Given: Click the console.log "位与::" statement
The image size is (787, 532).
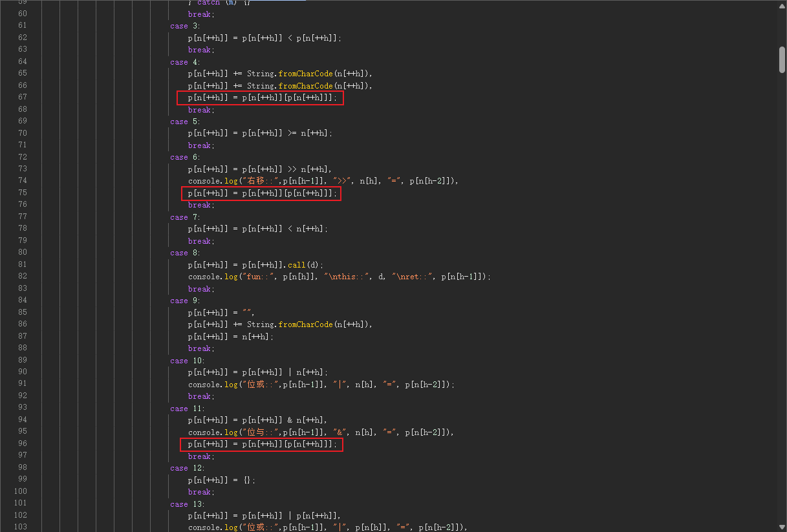Looking at the screenshot, I should click(x=321, y=432).
